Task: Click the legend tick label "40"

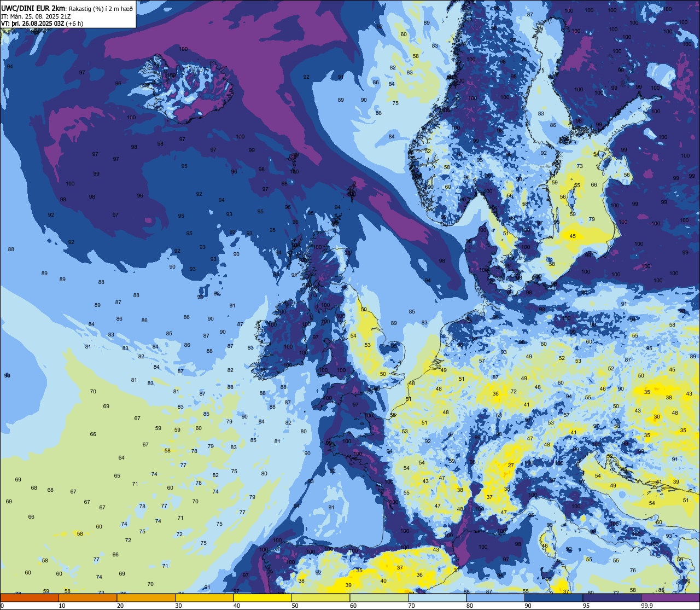Action: pos(237,606)
